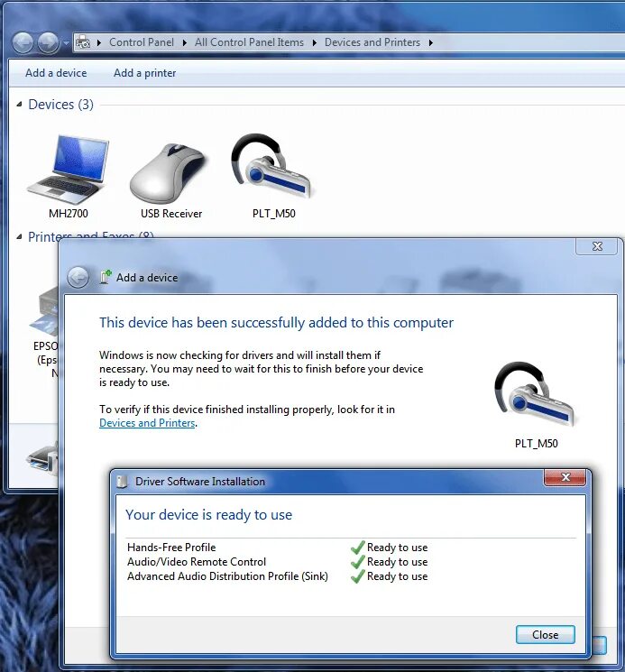Click the printer icon in the details pane
Screen dimensions: 625x672
tap(42, 461)
